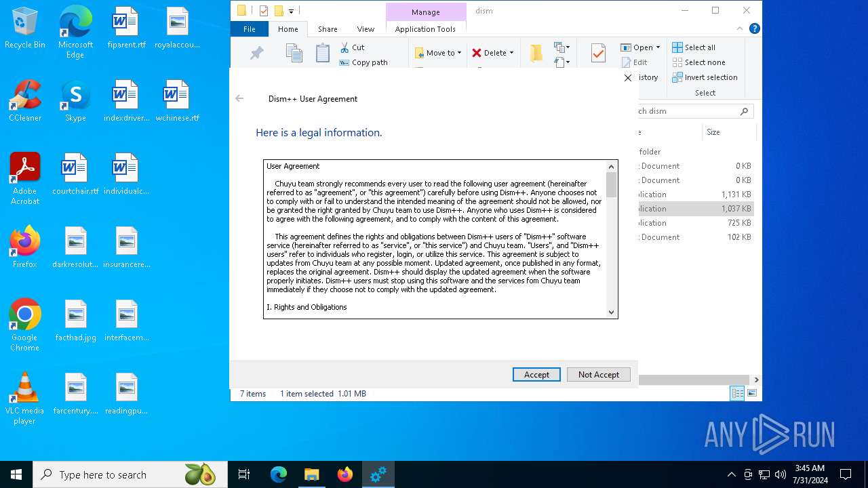Open the Windows Start menu
868x488 pixels.
16,474
